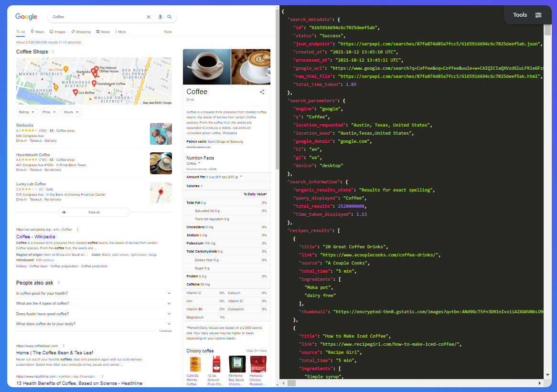The height and width of the screenshot is (392, 557).
Task: Click the json_endpoint URL in JSON
Action: tap(439, 43)
